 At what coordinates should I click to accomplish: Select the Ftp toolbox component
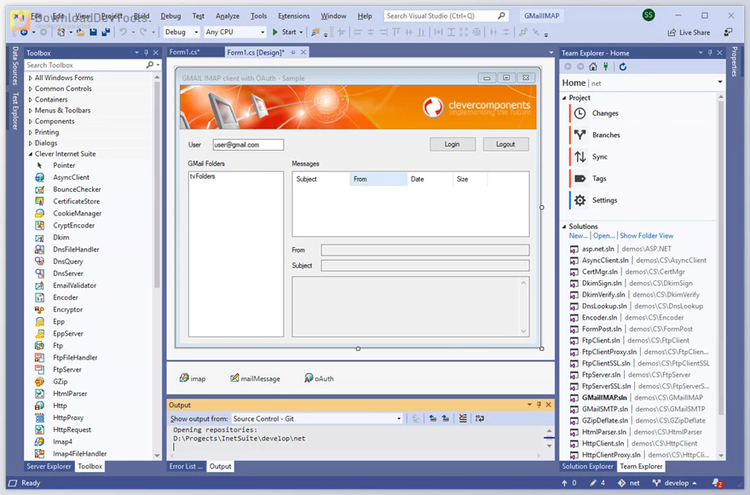[x=58, y=345]
